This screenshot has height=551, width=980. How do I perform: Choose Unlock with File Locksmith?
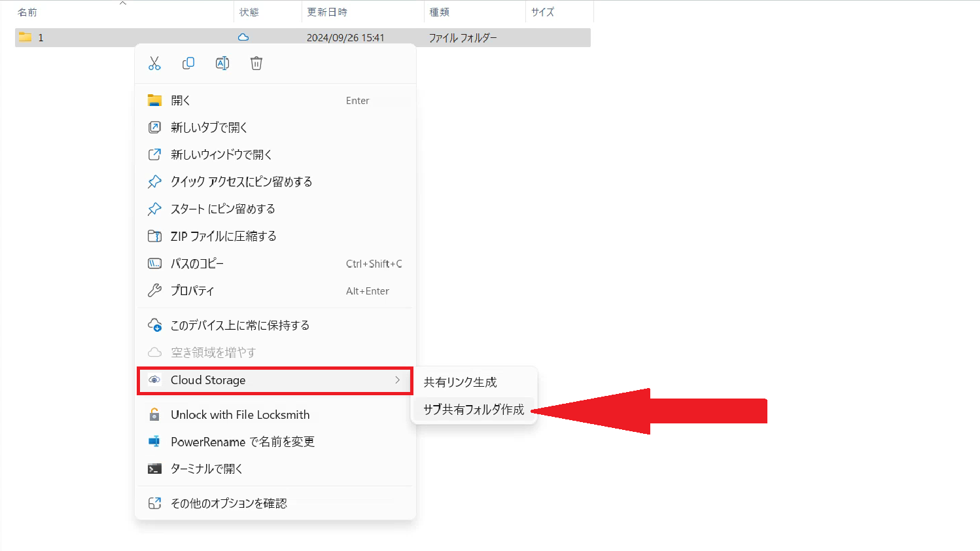point(275,415)
